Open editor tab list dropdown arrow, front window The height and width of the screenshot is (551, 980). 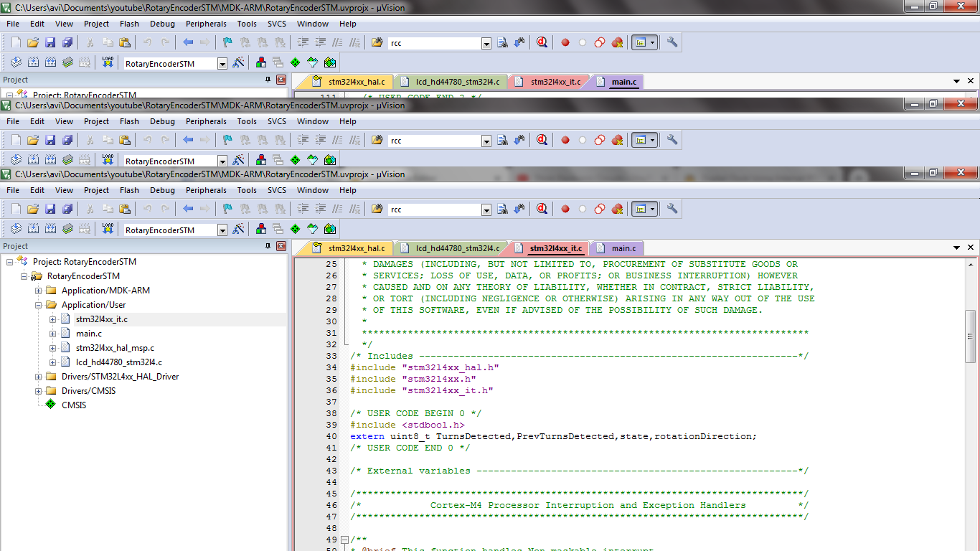point(957,248)
